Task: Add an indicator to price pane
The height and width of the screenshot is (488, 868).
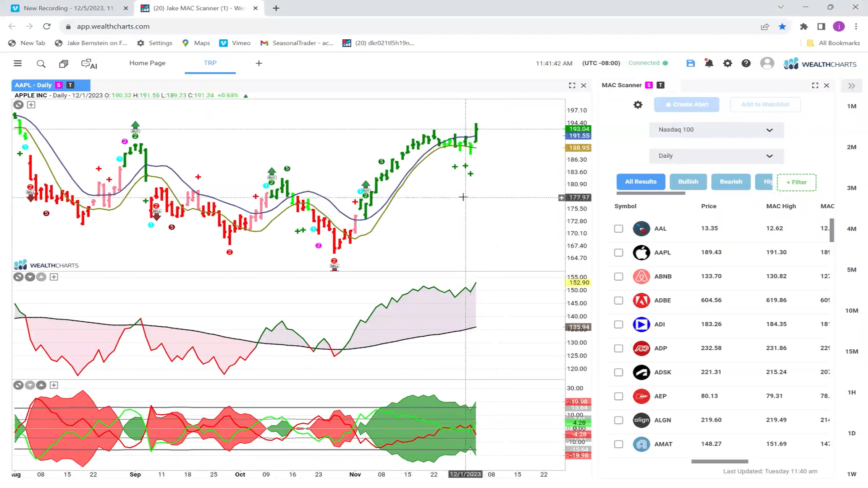Action: pyautogui.click(x=31, y=105)
